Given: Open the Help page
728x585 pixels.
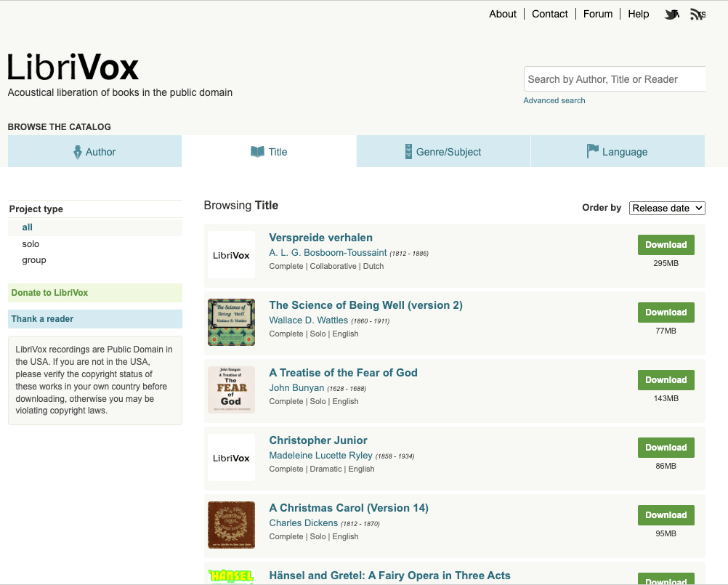Looking at the screenshot, I should [639, 14].
